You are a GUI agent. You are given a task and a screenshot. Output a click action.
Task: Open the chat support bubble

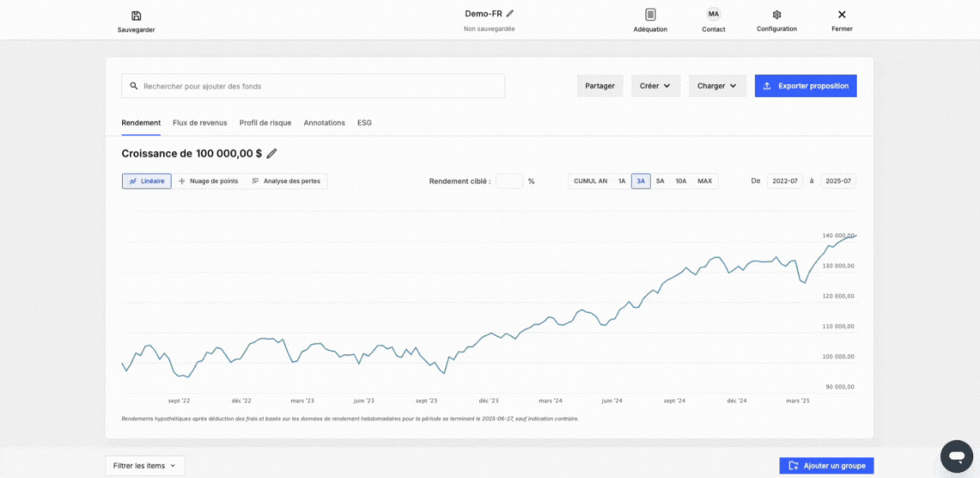(x=957, y=457)
